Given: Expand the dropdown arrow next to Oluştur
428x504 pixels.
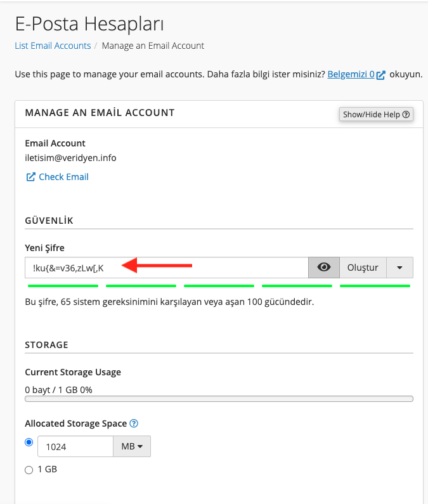Looking at the screenshot, I should (x=399, y=268).
